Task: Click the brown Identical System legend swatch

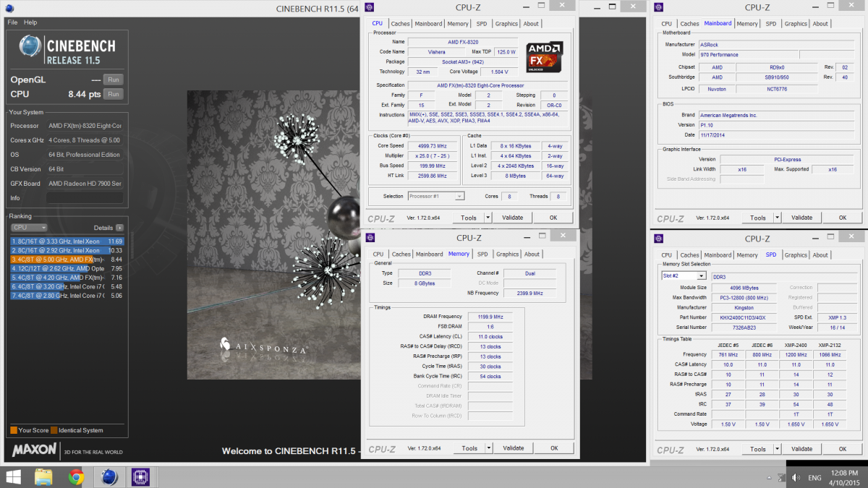Action: click(54, 431)
